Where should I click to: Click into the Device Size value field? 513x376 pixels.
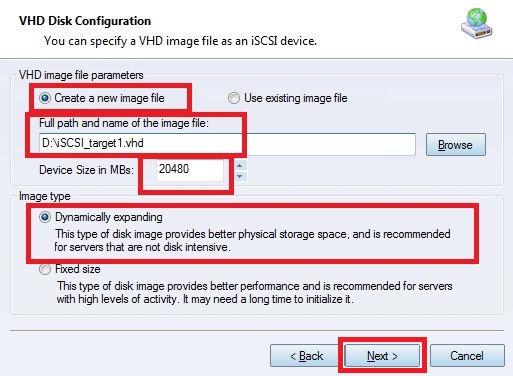point(190,170)
